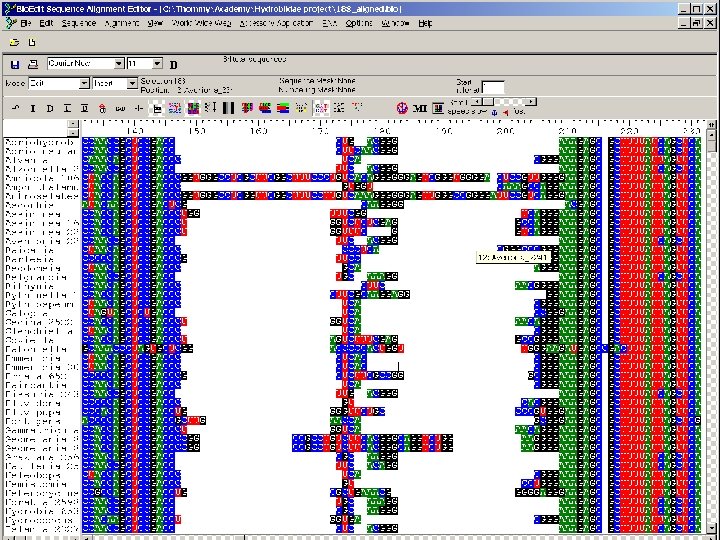Open the File menu
This screenshot has width=720, height=540.
click(26, 23)
